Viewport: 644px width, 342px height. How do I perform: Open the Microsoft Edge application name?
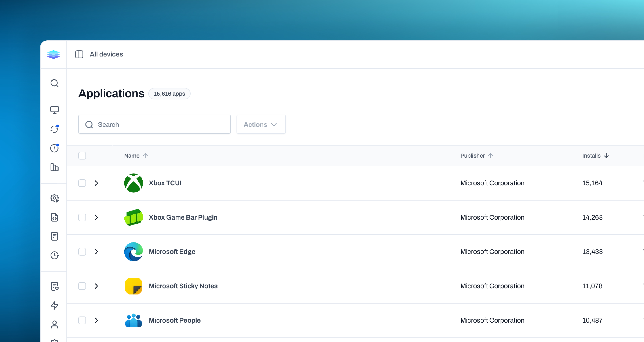172,252
